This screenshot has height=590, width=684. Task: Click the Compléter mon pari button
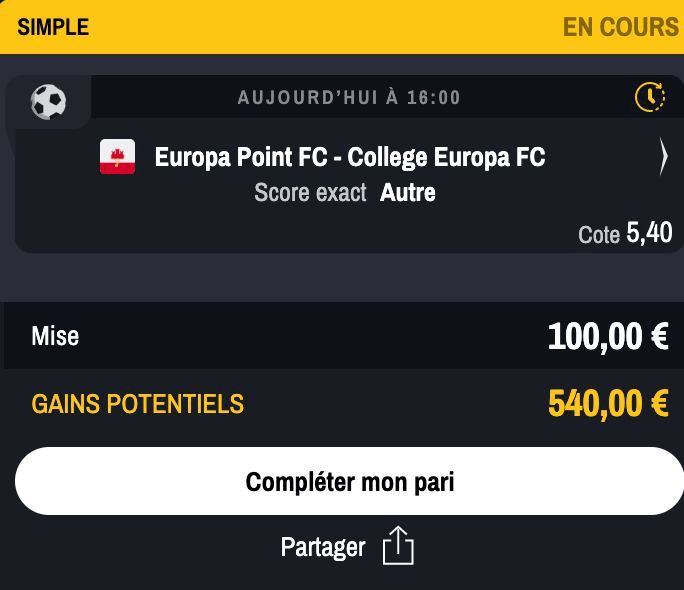(x=349, y=481)
